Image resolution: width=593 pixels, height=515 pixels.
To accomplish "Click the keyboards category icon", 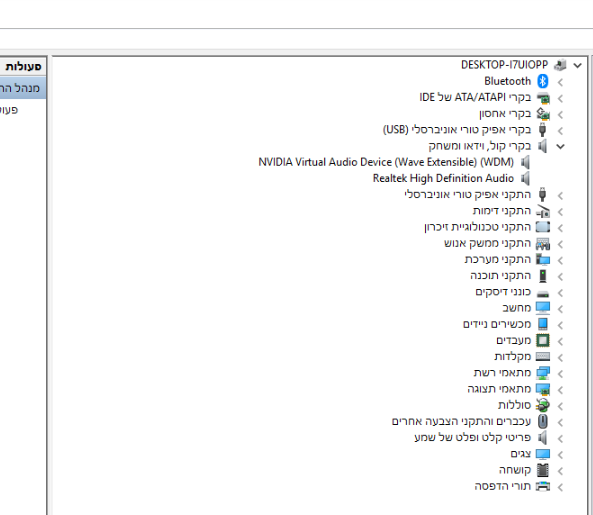I will click(543, 357).
